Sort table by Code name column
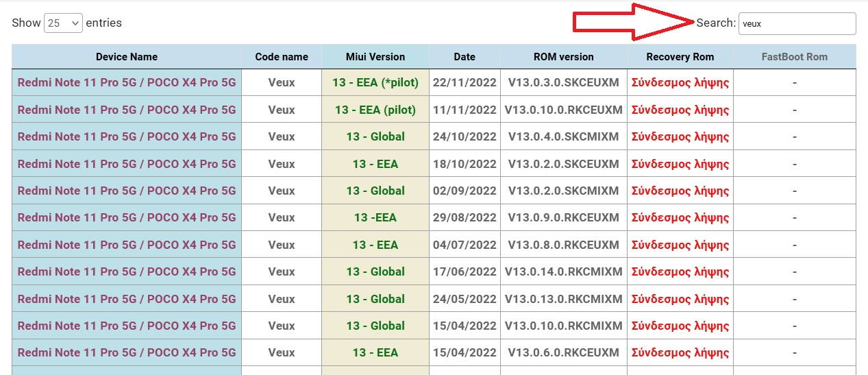The width and height of the screenshot is (868, 375). coord(281,57)
